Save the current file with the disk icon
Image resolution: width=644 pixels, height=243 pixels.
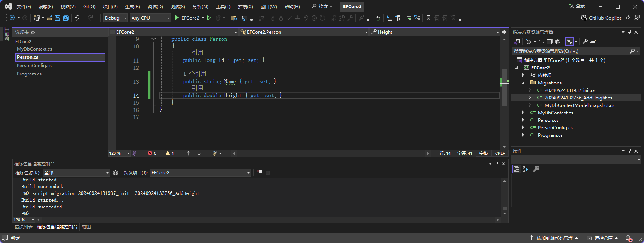tap(58, 18)
